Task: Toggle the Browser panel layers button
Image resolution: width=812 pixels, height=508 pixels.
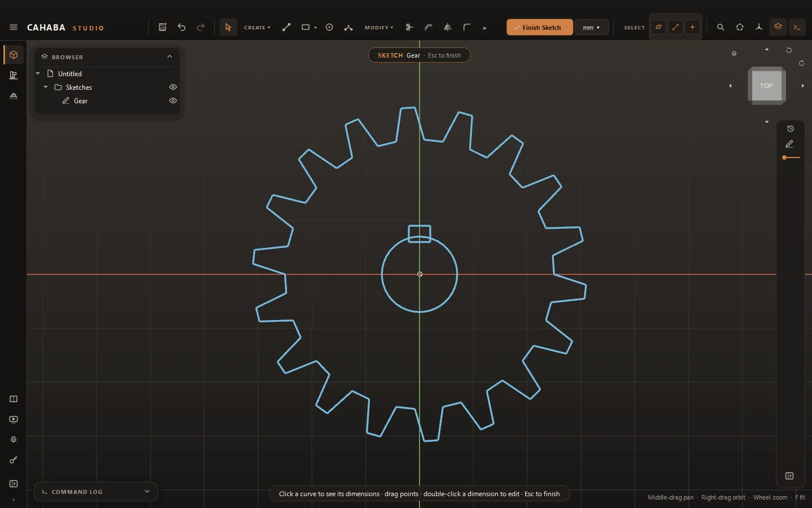Action: click(x=778, y=27)
